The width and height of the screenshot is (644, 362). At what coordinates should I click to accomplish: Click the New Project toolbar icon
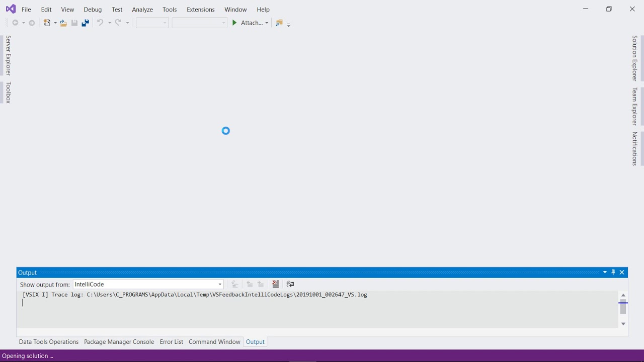tap(47, 23)
